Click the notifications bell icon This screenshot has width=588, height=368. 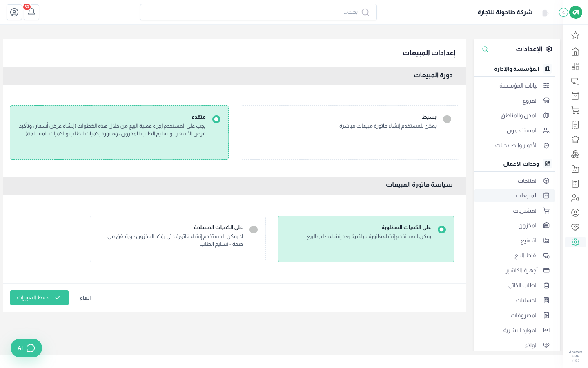pyautogui.click(x=31, y=12)
